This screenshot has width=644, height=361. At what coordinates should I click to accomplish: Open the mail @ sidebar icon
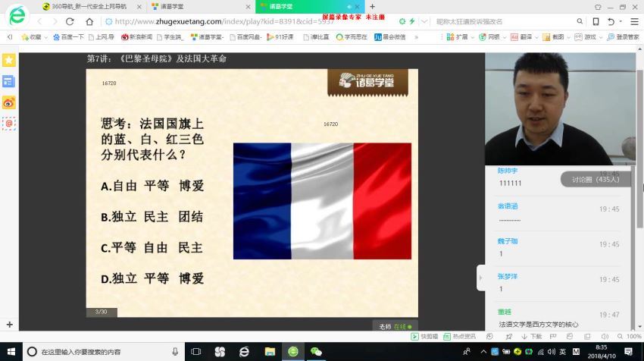click(x=8, y=124)
